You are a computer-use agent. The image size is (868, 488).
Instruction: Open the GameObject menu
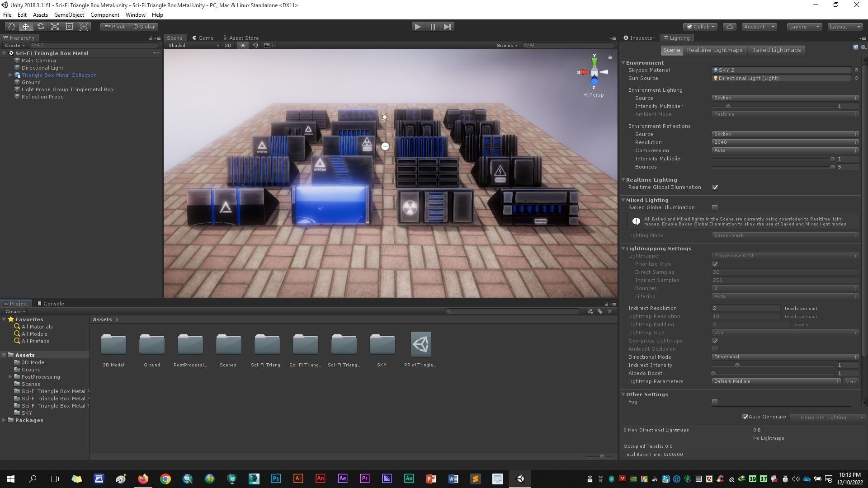[x=69, y=15]
